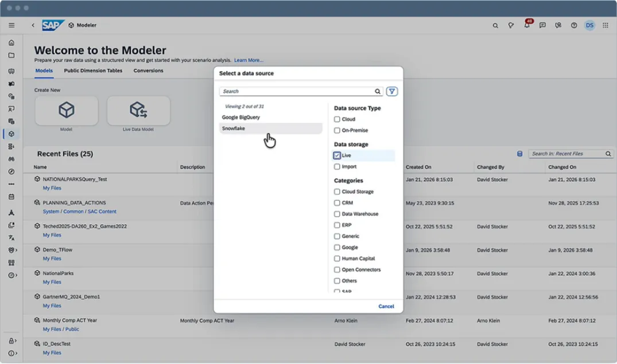Open the Conversions tab
Screen dimensions: 617x364
point(148,71)
